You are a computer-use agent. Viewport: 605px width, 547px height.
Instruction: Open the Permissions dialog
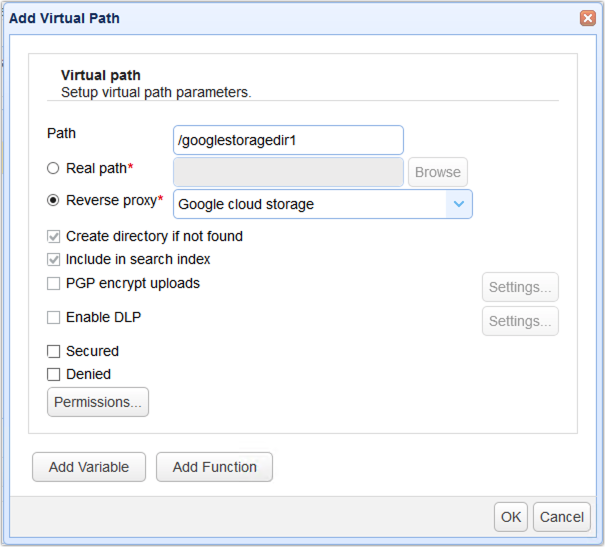click(x=98, y=402)
